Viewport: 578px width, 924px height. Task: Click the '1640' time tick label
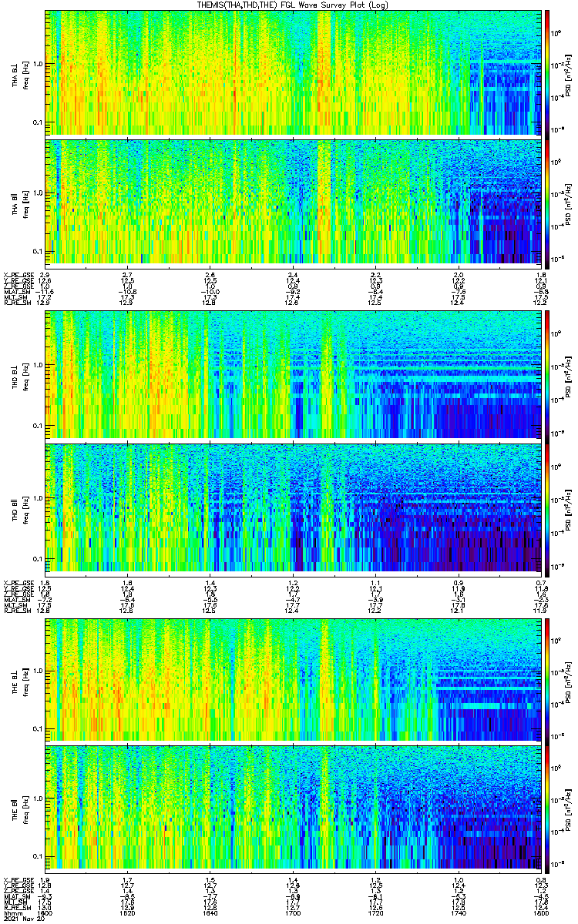[210, 912]
